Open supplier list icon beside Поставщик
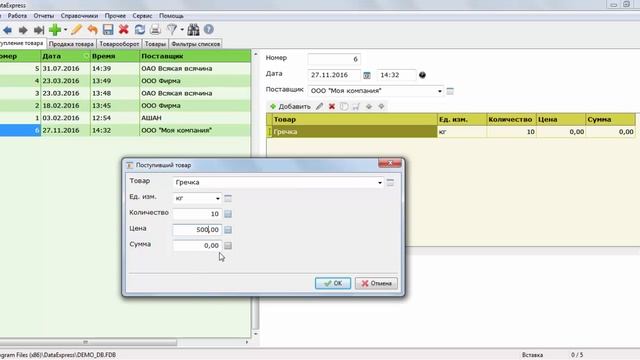This screenshot has width=640, height=360. click(x=450, y=91)
